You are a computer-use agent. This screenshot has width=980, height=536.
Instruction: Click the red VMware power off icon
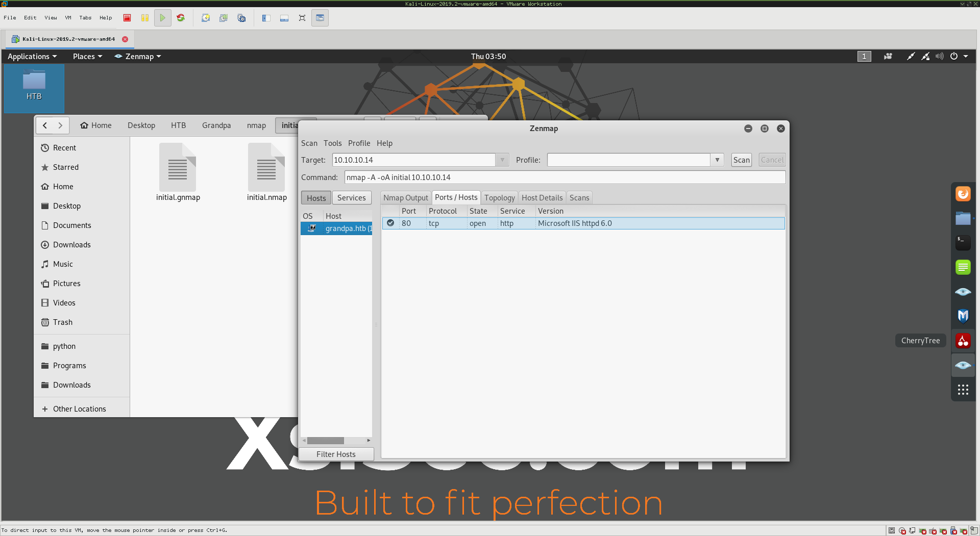(127, 18)
